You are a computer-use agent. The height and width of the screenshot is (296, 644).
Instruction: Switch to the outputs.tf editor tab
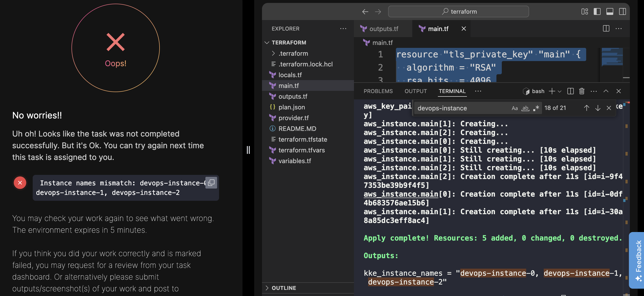383,29
